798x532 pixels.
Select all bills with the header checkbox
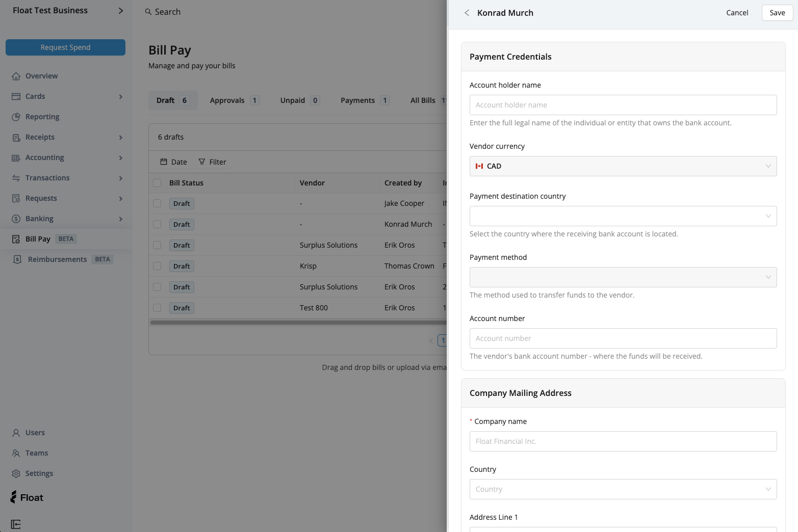(157, 182)
